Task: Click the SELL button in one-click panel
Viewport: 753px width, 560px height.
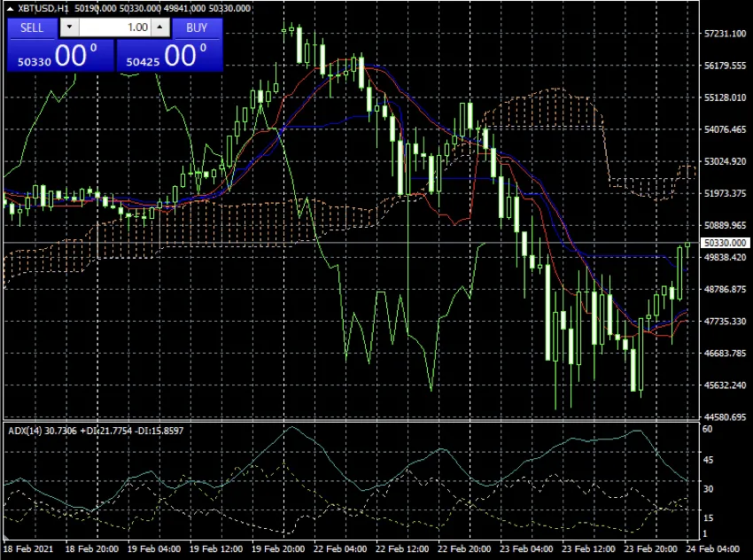Action: 32,27
